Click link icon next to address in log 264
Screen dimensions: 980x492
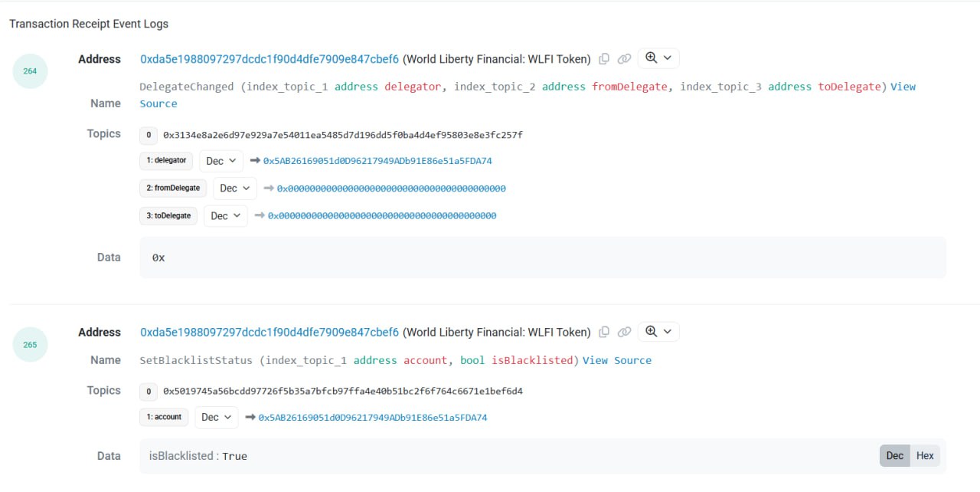tap(624, 59)
